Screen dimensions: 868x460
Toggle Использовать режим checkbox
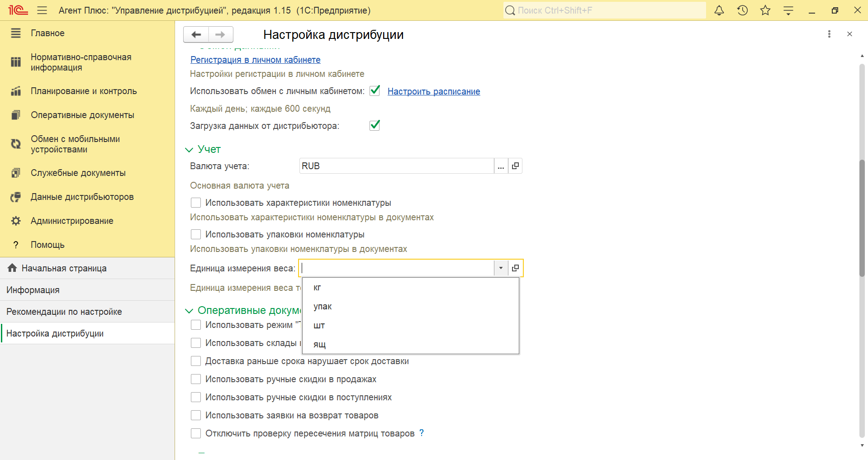coord(196,325)
